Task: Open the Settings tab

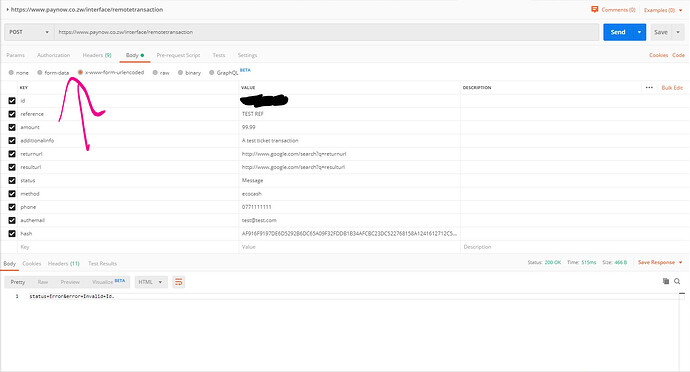Action: pos(247,55)
